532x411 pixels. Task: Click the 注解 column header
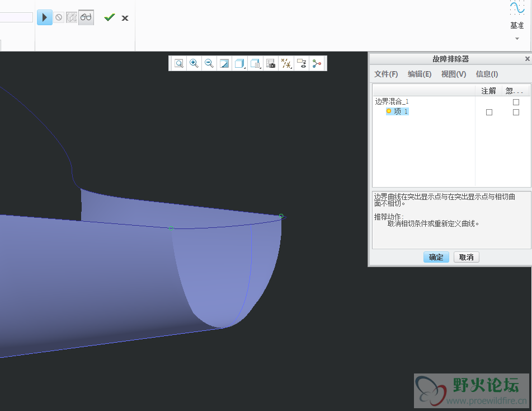click(488, 91)
